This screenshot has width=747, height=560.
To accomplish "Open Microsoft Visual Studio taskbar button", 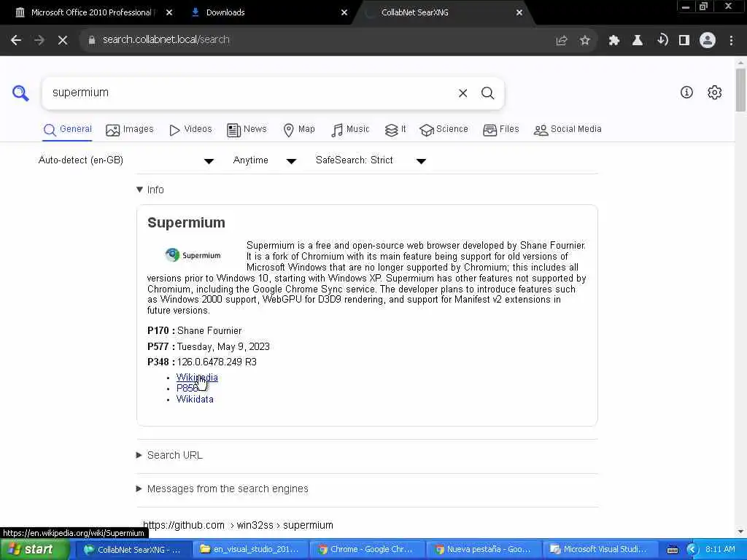I will 600,550.
